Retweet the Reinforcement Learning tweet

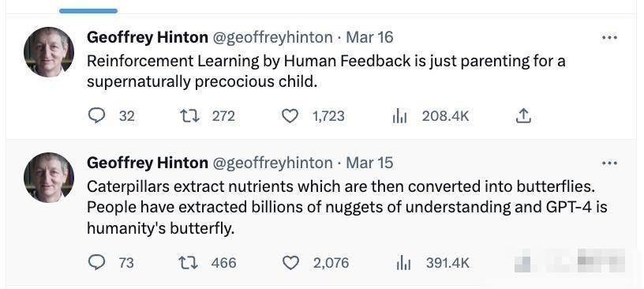(x=190, y=116)
